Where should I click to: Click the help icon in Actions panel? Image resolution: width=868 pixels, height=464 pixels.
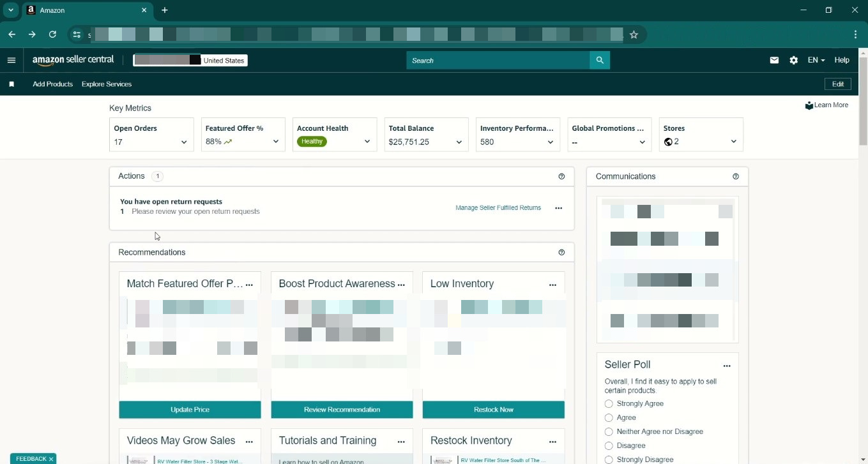561,177
